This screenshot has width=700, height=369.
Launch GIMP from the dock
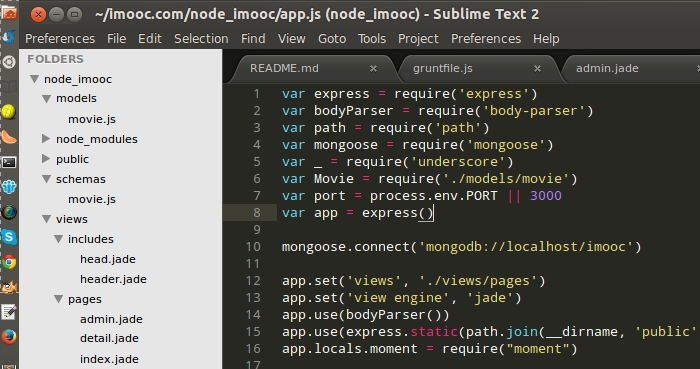[x=9, y=287]
